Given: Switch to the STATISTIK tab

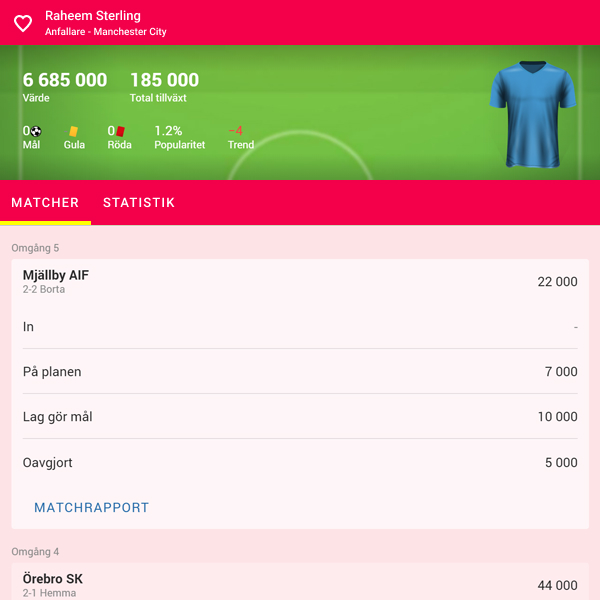Looking at the screenshot, I should [x=139, y=202].
